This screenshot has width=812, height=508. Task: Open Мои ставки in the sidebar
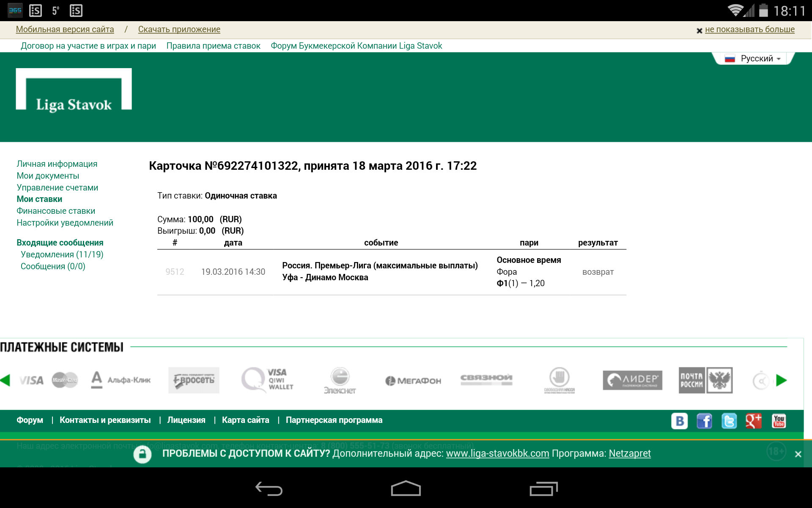pyautogui.click(x=39, y=199)
